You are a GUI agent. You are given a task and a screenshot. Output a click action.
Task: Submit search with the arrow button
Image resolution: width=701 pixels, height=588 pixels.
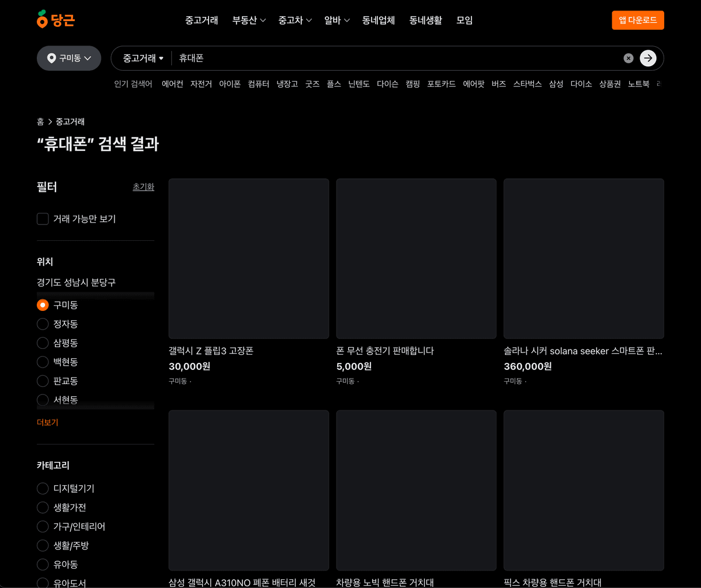point(648,58)
